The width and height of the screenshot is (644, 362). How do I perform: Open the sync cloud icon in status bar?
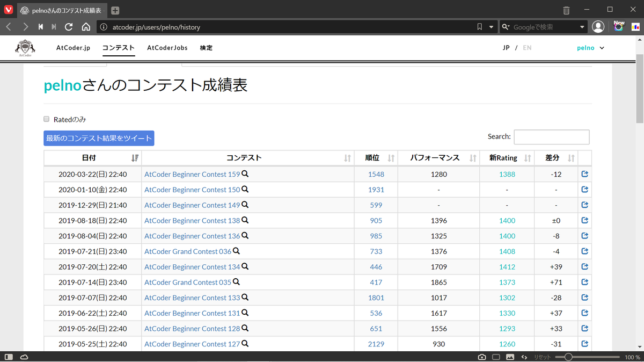tap(24, 357)
